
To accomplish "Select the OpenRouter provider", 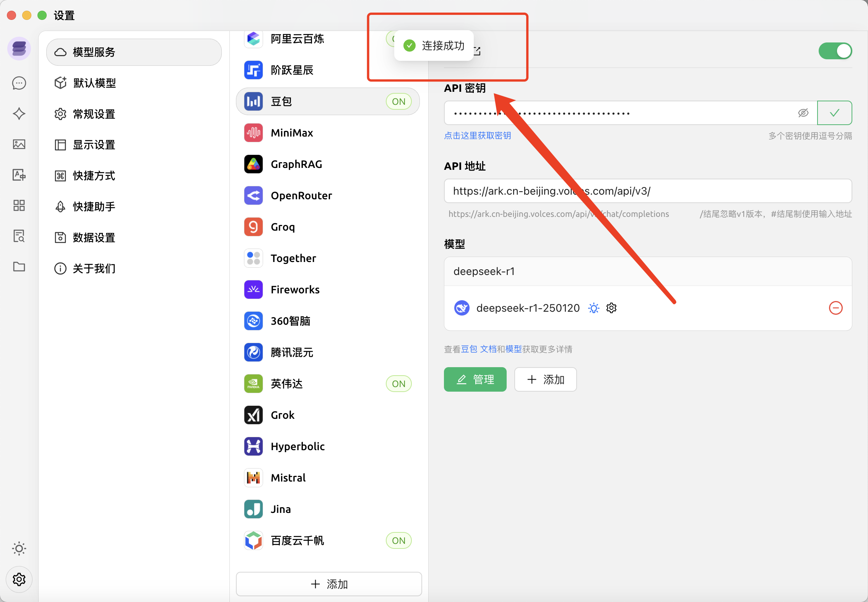I will click(x=301, y=195).
